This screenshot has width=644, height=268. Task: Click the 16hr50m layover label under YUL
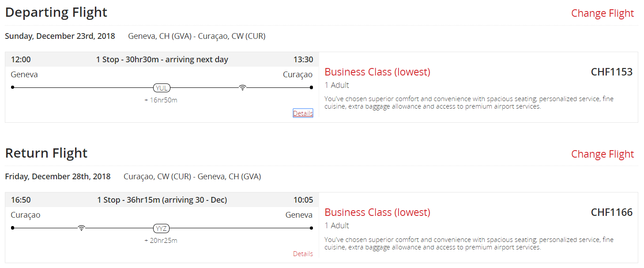click(x=161, y=100)
